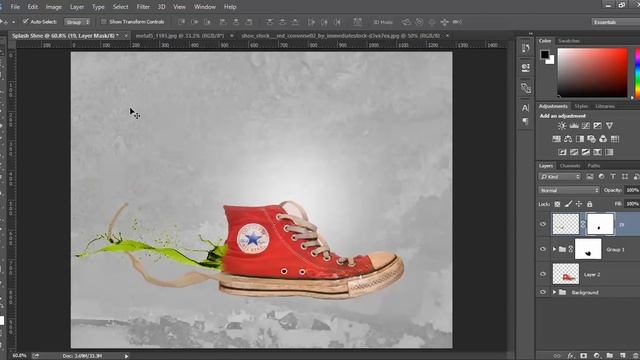
Task: Add a Curves adjustment
Action: pyautogui.click(x=586, y=126)
